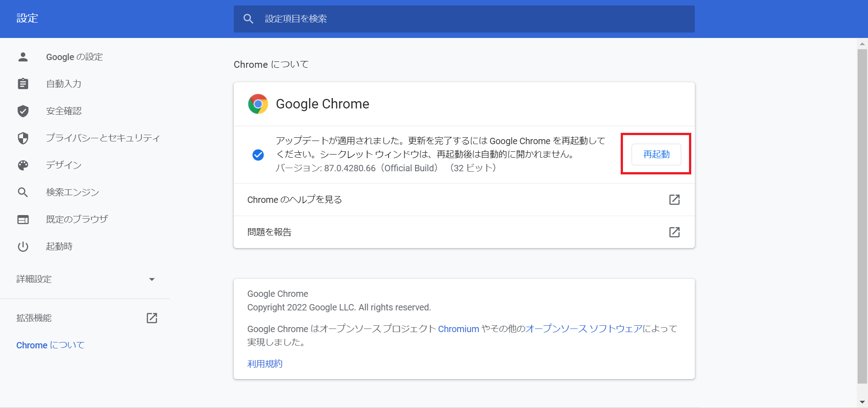Image resolution: width=868 pixels, height=408 pixels.
Task: Click the person icon beside Google の設定
Action: pyautogui.click(x=23, y=57)
